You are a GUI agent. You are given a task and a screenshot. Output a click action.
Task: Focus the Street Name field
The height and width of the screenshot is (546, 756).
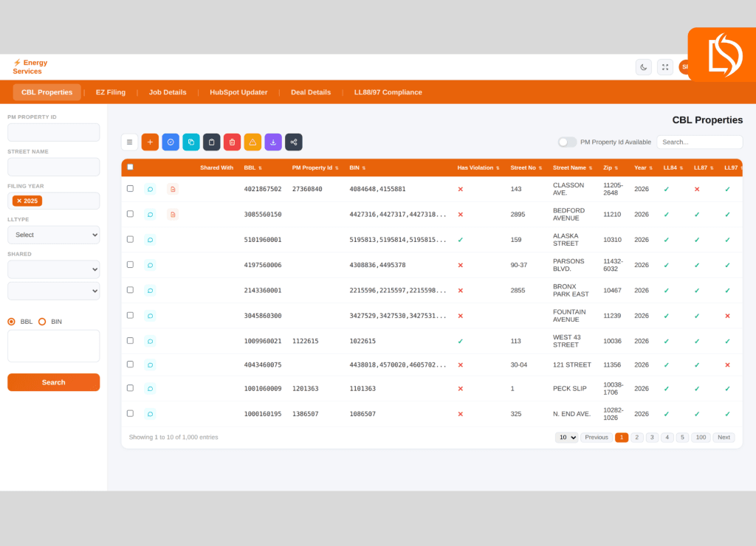tap(53, 167)
